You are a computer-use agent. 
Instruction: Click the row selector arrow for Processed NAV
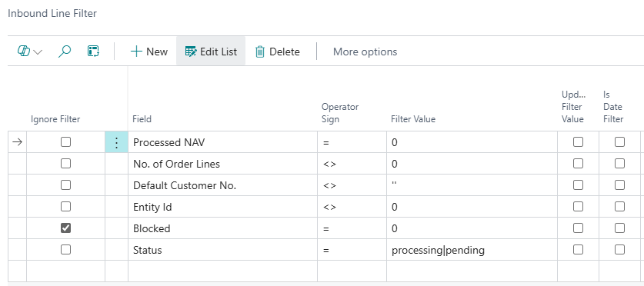(x=17, y=142)
